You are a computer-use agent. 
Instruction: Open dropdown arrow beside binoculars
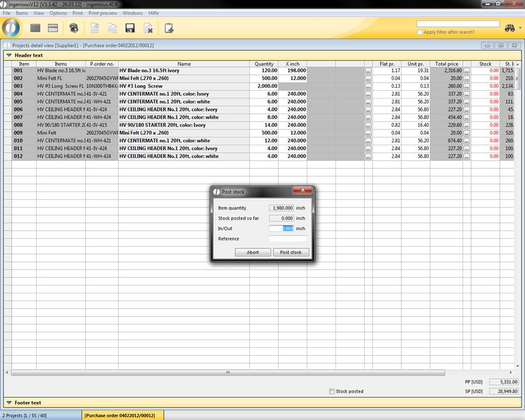(520, 28)
